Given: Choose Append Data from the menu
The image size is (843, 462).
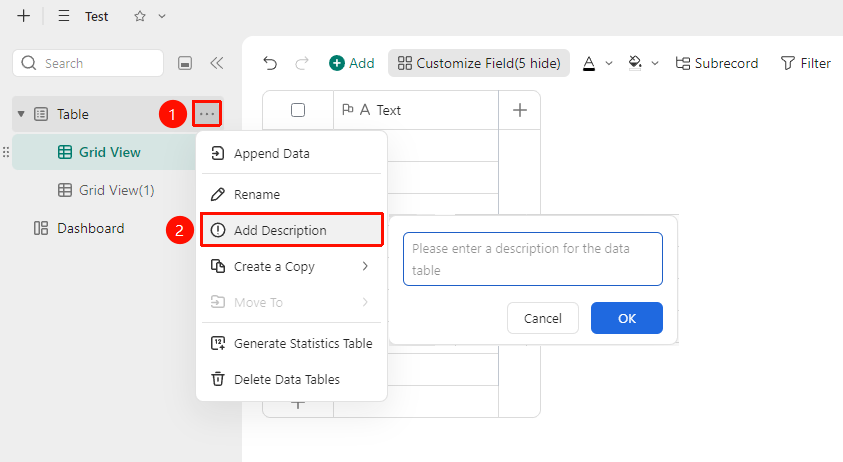Looking at the screenshot, I should [291, 154].
